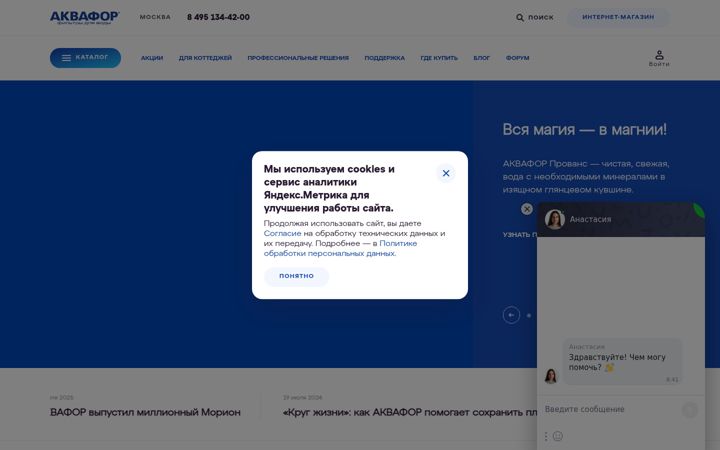Screen dimensions: 720x450
Task: Click the АКВАФОР logo
Action: click(x=84, y=17)
